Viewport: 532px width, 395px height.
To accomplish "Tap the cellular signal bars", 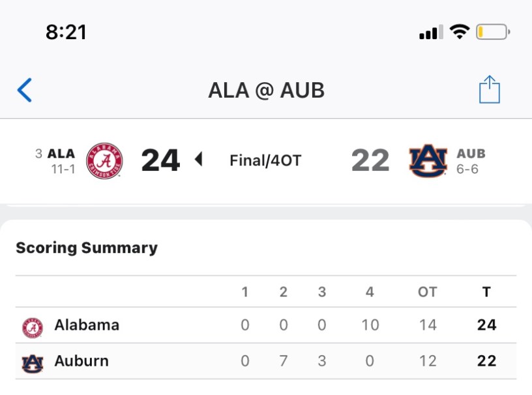I will (x=431, y=32).
